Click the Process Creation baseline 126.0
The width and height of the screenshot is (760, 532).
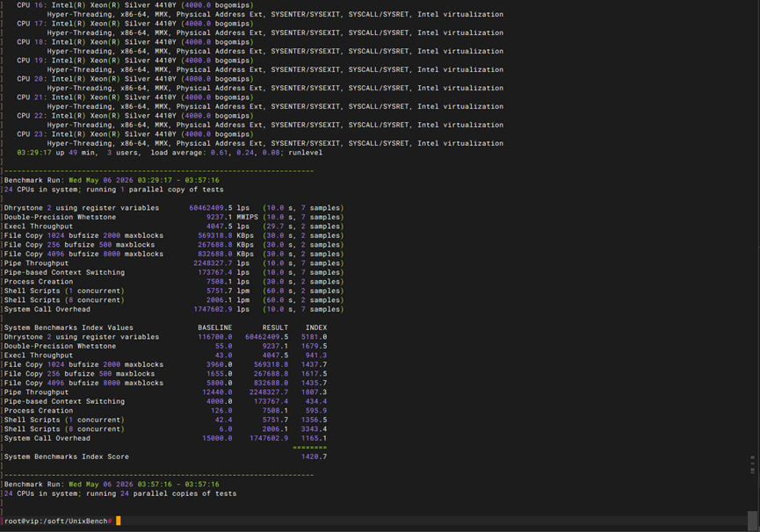[221, 410]
